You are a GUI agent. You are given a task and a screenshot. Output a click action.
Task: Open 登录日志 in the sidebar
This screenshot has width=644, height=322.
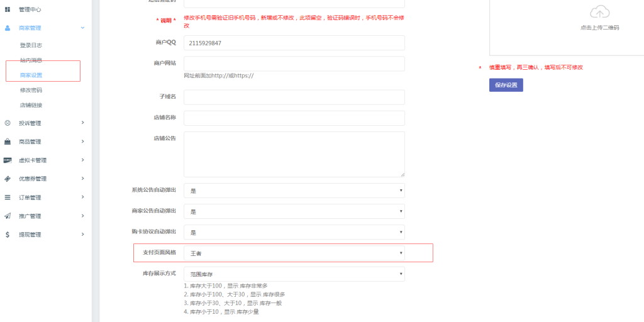click(x=31, y=45)
